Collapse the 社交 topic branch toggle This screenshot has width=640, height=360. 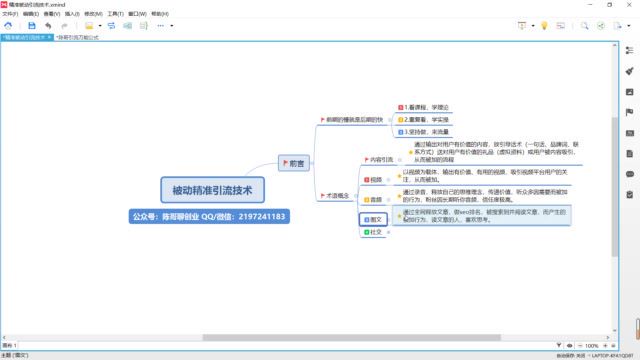(x=389, y=232)
